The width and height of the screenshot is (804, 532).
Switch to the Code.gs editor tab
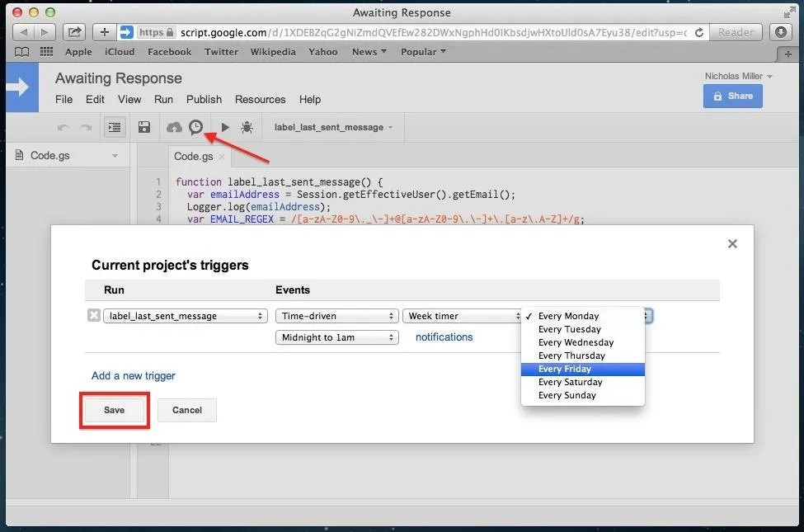click(193, 157)
